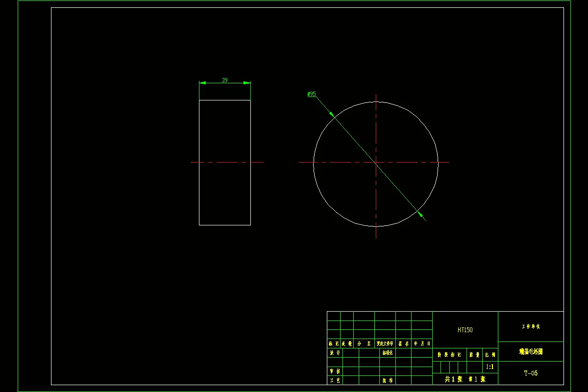Screen dimensions: 588x392
Task: Click the 共1张 第1张 sheet count text
Action: (x=465, y=379)
